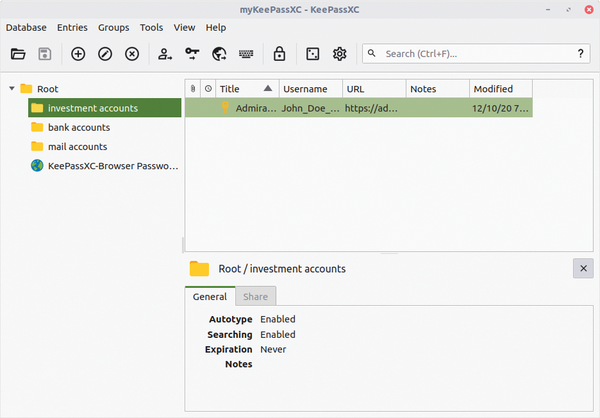The image size is (600, 418).
Task: Open settings with the gear icon
Action: 339,54
